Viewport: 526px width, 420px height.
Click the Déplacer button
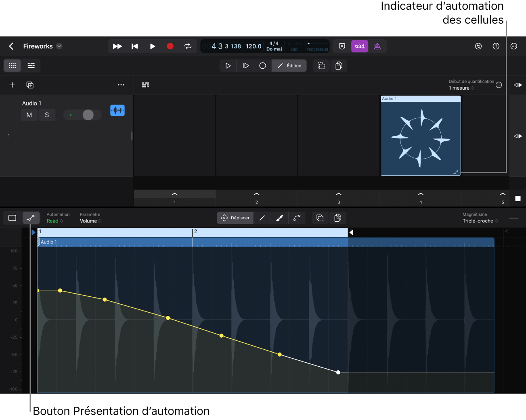[x=235, y=218]
